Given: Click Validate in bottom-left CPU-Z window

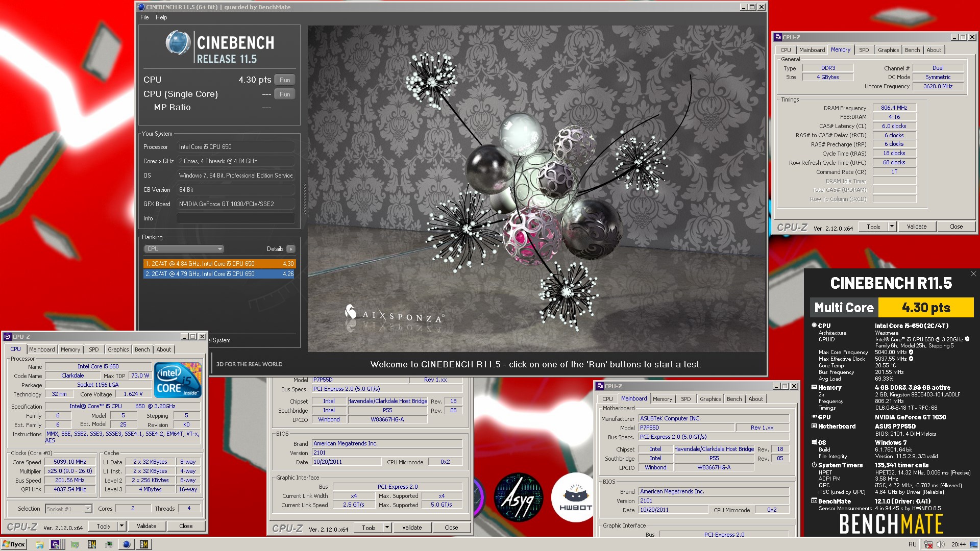Looking at the screenshot, I should (x=146, y=526).
